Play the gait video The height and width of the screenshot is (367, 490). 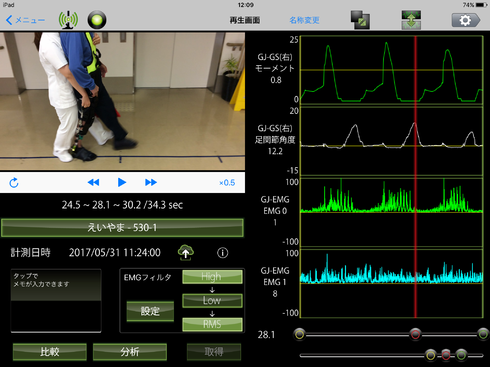122,182
